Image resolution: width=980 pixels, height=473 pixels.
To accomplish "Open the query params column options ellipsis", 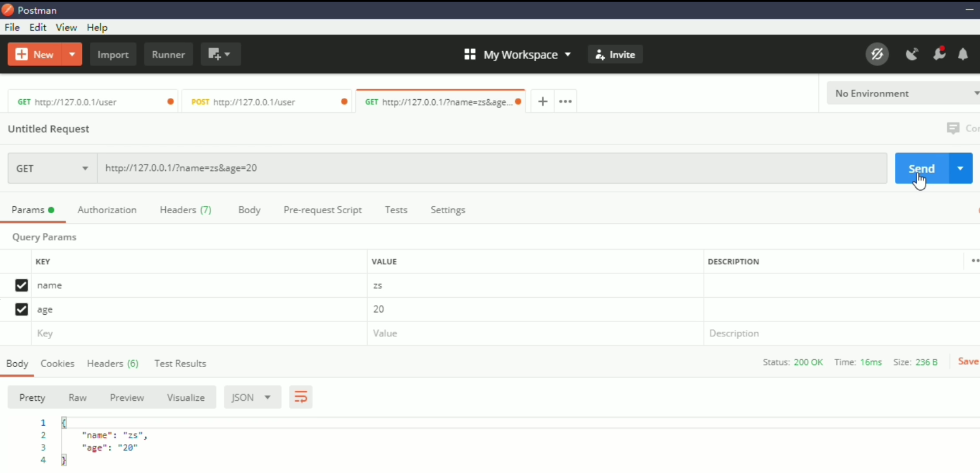I will pyautogui.click(x=975, y=261).
